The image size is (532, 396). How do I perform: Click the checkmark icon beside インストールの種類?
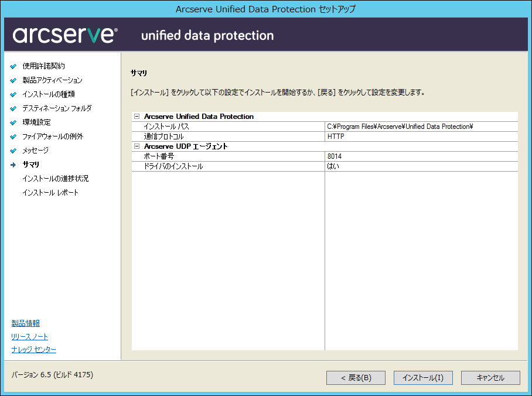13,94
